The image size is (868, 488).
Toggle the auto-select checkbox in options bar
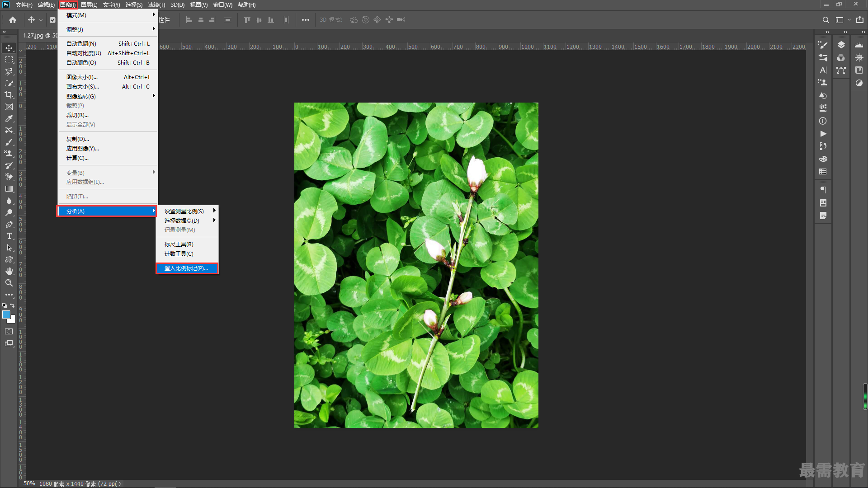click(x=52, y=20)
